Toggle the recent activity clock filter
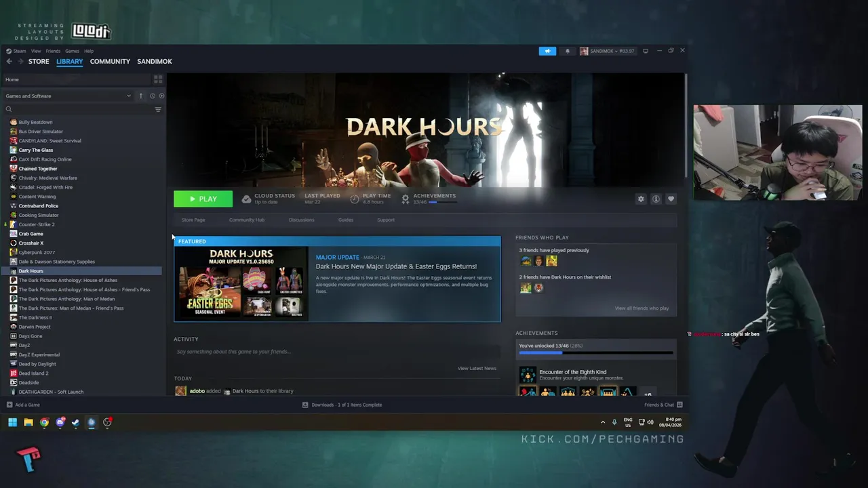This screenshot has height=488, width=868. point(153,96)
